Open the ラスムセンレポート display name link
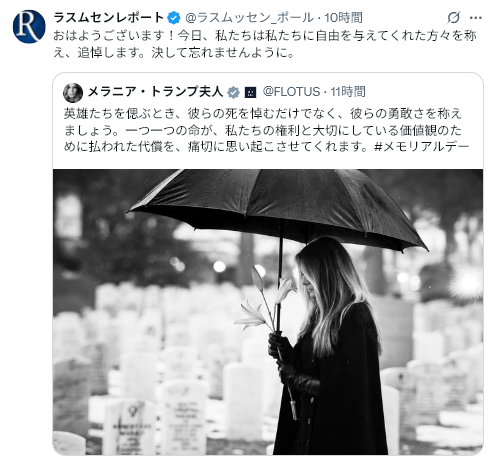Image resolution: width=494 pixels, height=462 pixels. click(109, 17)
